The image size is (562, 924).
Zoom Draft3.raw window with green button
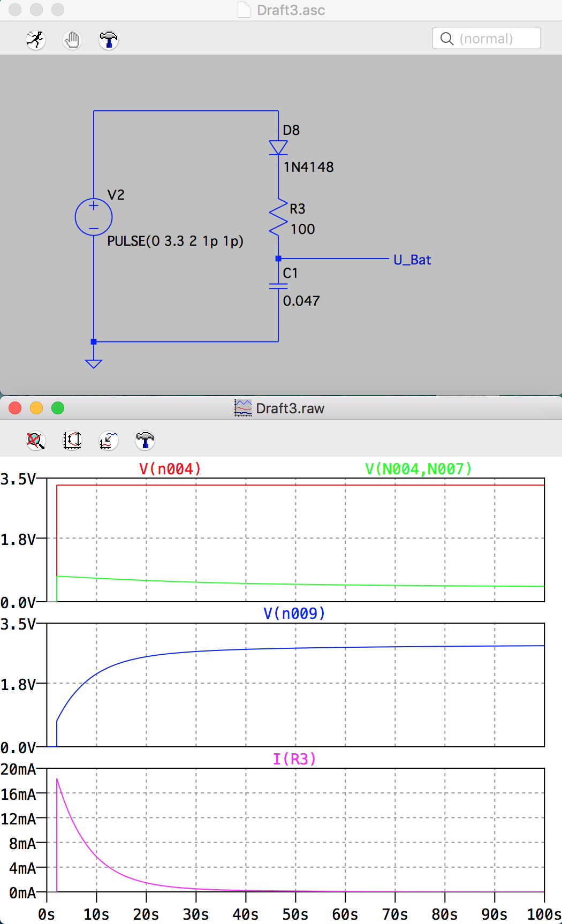pyautogui.click(x=58, y=408)
